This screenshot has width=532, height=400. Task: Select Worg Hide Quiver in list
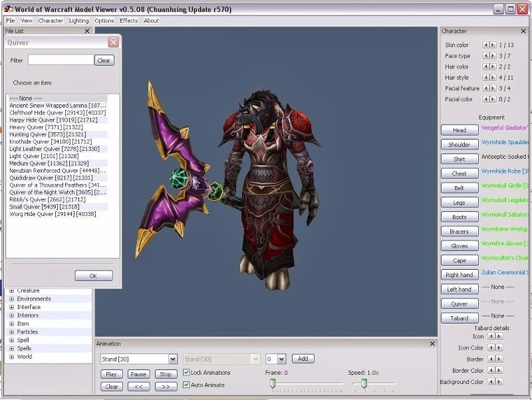point(58,214)
